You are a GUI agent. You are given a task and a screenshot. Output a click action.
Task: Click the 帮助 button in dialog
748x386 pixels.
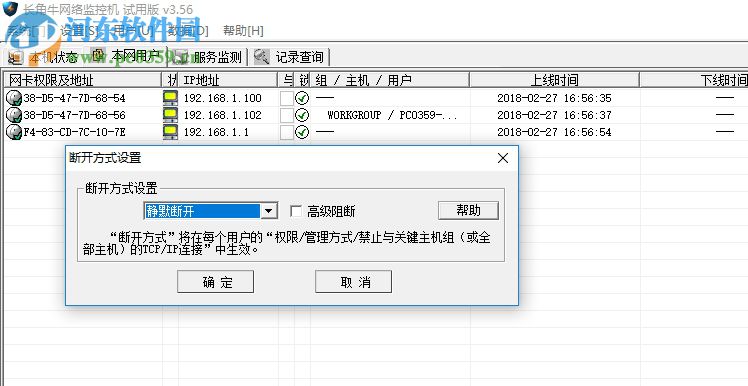[468, 210]
